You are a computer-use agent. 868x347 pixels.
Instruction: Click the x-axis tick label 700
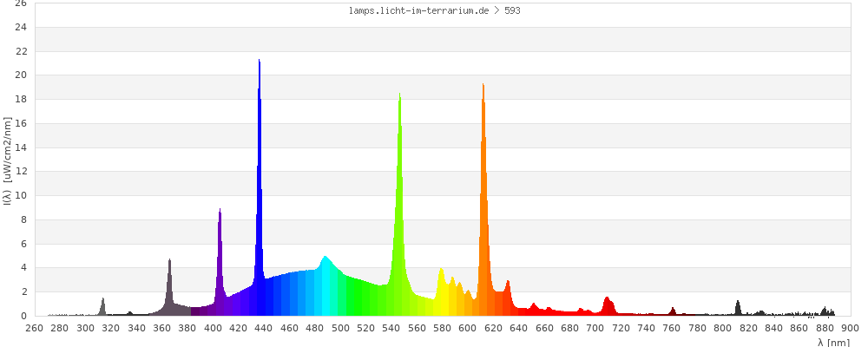click(595, 328)
